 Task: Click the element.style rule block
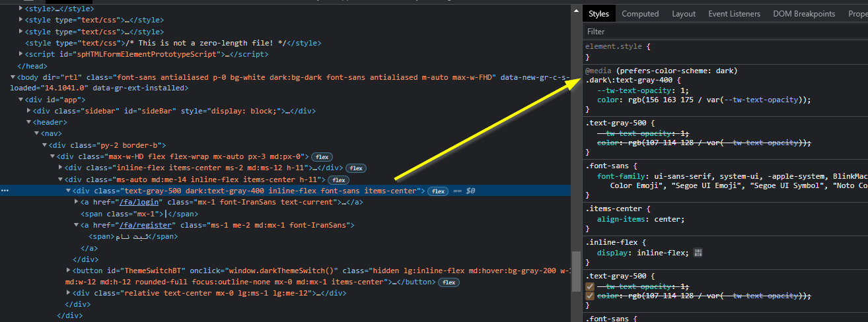(x=725, y=51)
